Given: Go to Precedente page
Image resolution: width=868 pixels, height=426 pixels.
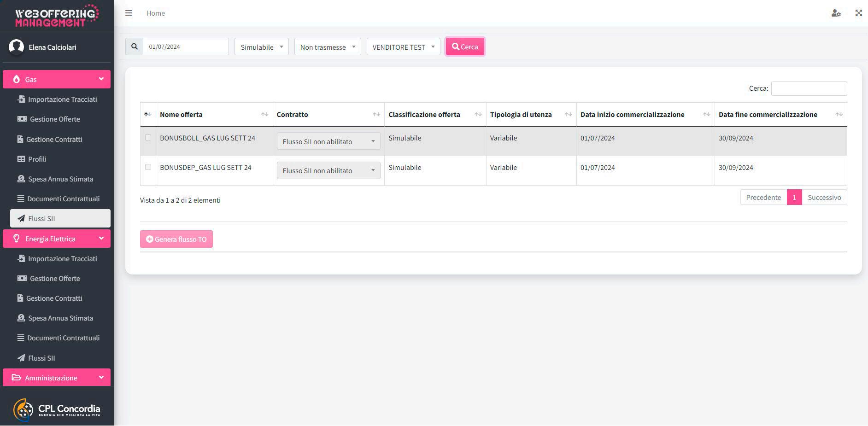Looking at the screenshot, I should 763,197.
